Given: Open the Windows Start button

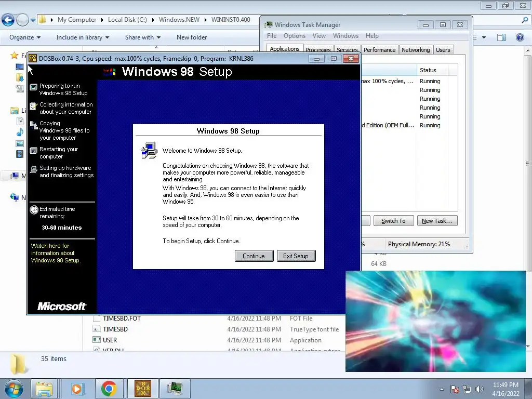Looking at the screenshot, I should pyautogui.click(x=14, y=389).
